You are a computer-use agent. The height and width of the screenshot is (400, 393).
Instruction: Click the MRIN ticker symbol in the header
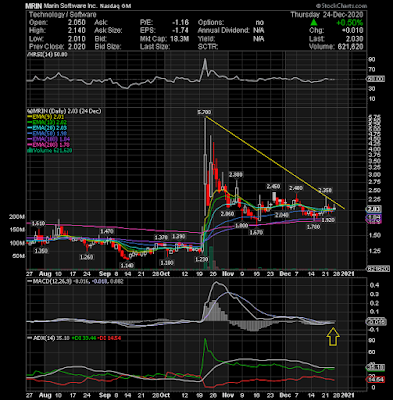pyautogui.click(x=34, y=6)
